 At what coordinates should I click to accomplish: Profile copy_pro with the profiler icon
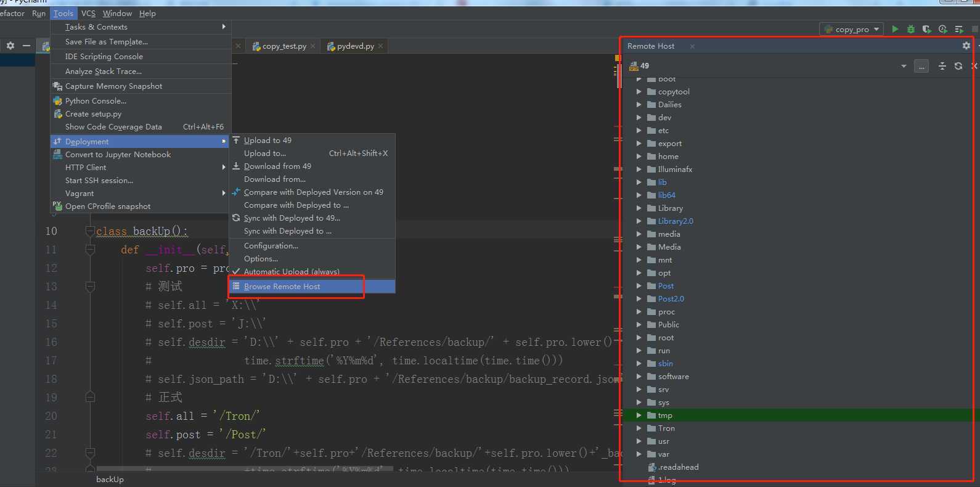pyautogui.click(x=942, y=29)
